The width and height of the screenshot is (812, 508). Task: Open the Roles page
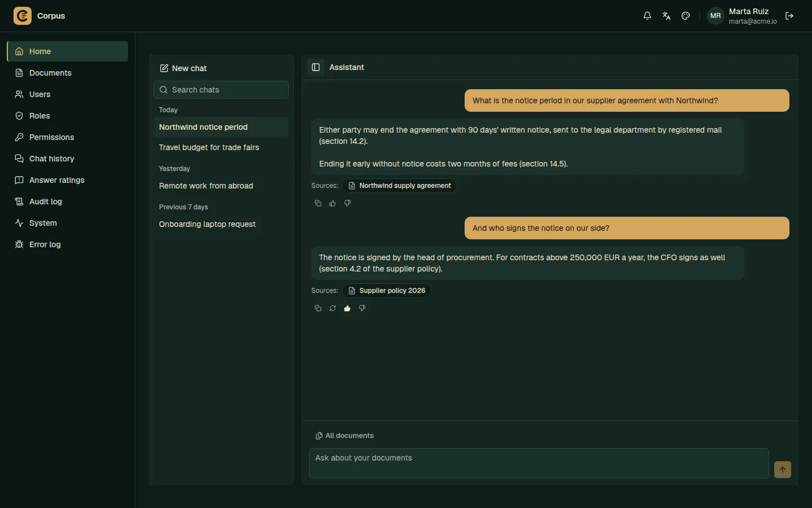click(x=67, y=116)
